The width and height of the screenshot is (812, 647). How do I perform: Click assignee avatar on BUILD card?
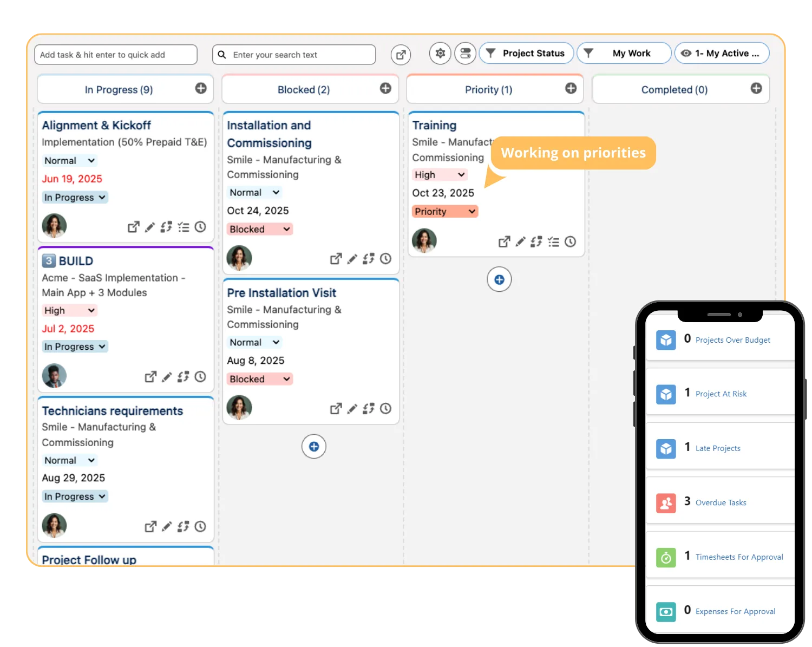tap(54, 376)
